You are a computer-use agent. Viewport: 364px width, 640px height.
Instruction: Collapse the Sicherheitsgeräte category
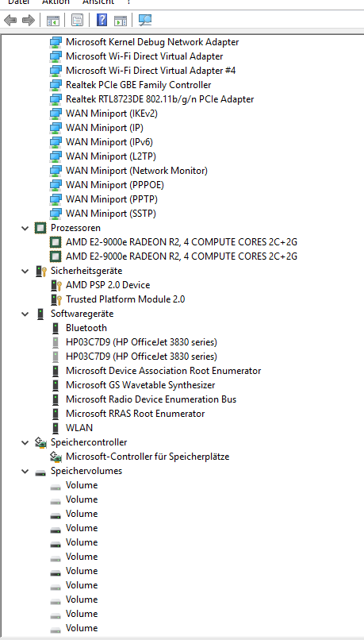point(25,271)
